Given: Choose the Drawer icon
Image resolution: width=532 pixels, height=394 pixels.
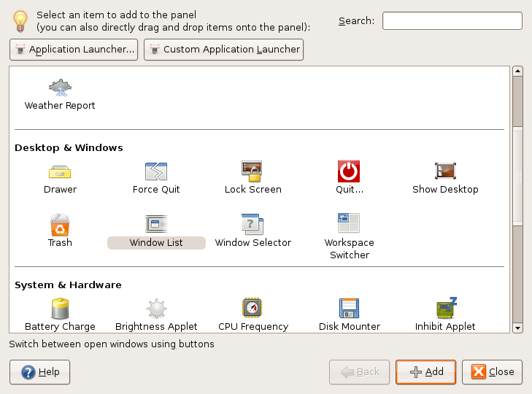Looking at the screenshot, I should (x=60, y=171).
